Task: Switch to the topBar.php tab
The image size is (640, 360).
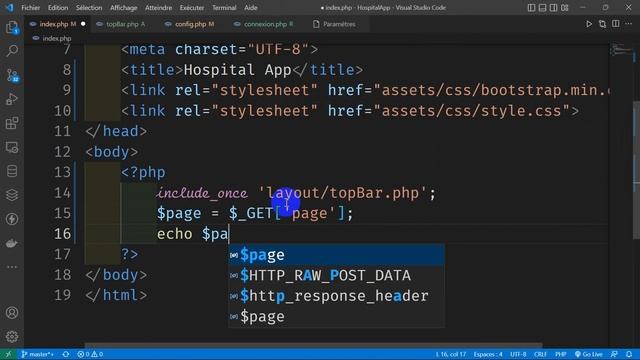Action: pyautogui.click(x=125, y=24)
